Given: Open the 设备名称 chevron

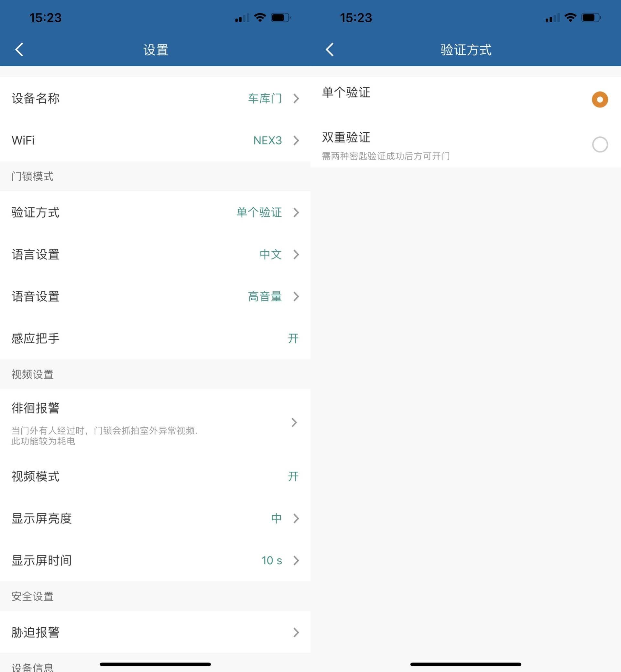Looking at the screenshot, I should 296,98.
